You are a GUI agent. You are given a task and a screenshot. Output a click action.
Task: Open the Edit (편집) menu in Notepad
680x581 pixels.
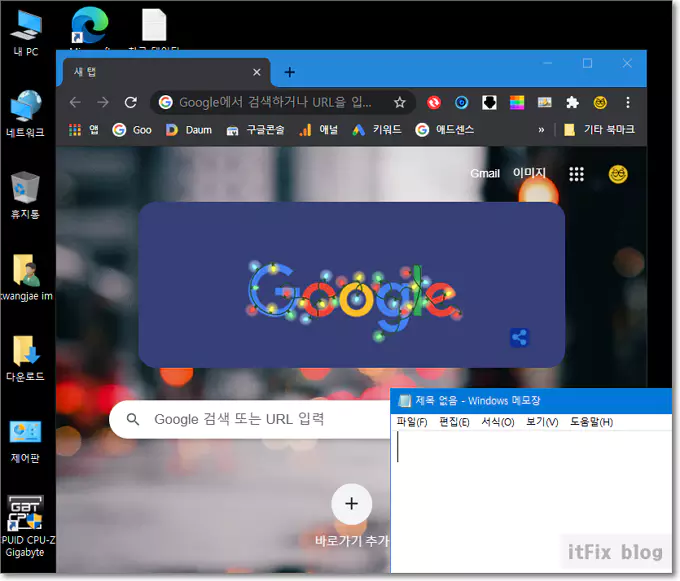click(454, 422)
